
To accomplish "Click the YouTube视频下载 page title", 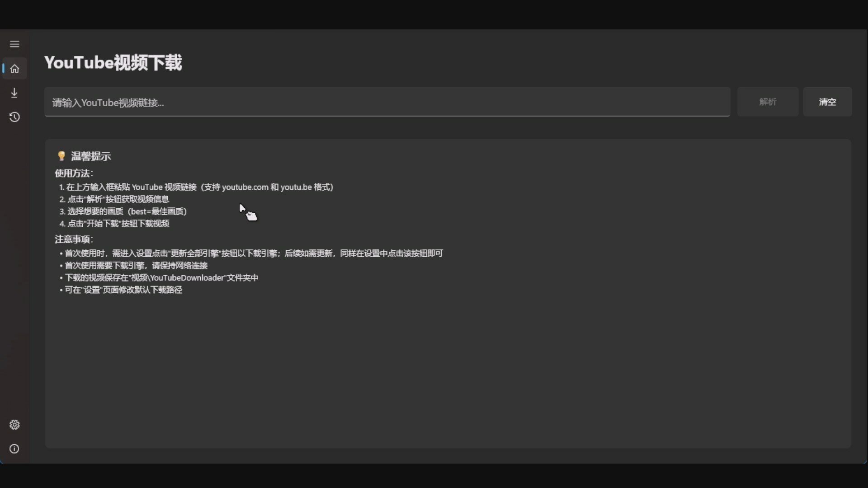I will [x=113, y=63].
